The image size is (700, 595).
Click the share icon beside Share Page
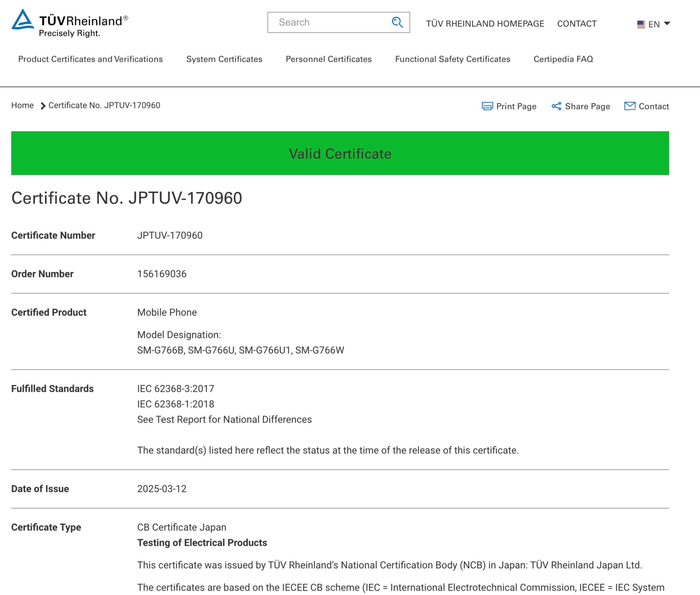556,106
